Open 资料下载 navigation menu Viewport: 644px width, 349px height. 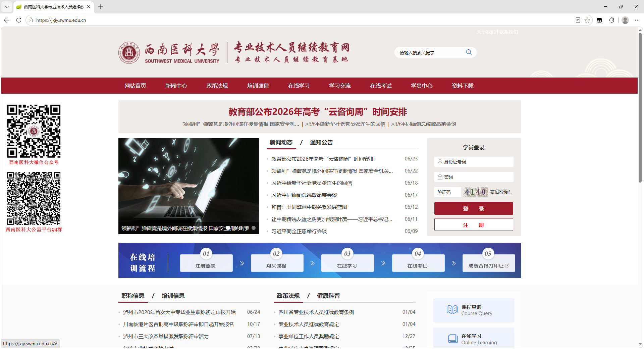pyautogui.click(x=463, y=86)
